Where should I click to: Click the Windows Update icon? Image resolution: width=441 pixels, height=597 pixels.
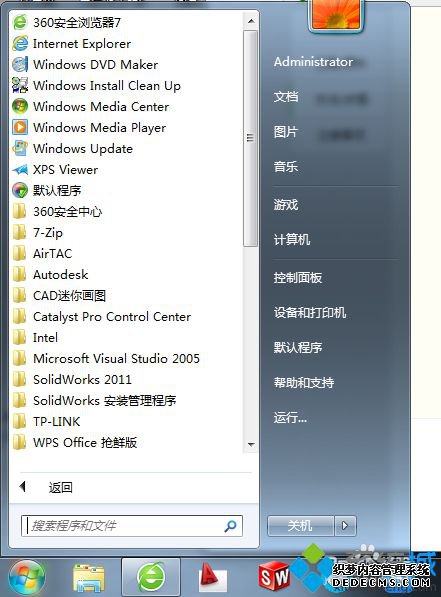pyautogui.click(x=20, y=148)
